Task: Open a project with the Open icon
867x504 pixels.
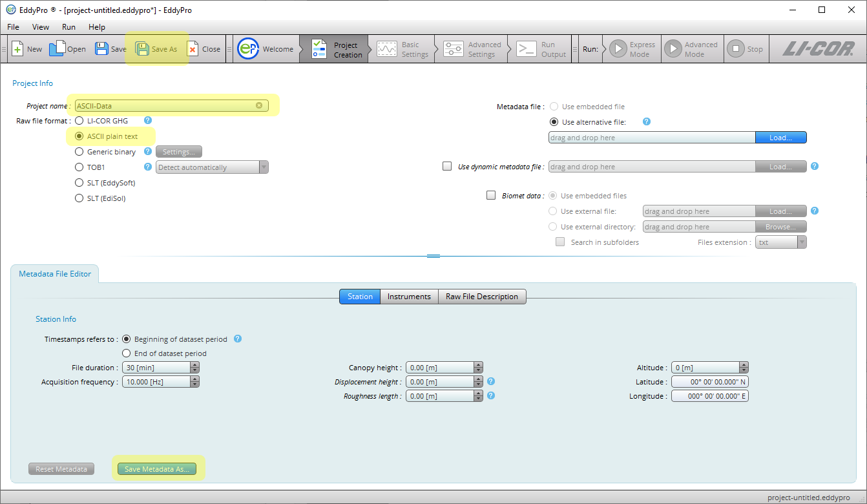Action: [57, 48]
